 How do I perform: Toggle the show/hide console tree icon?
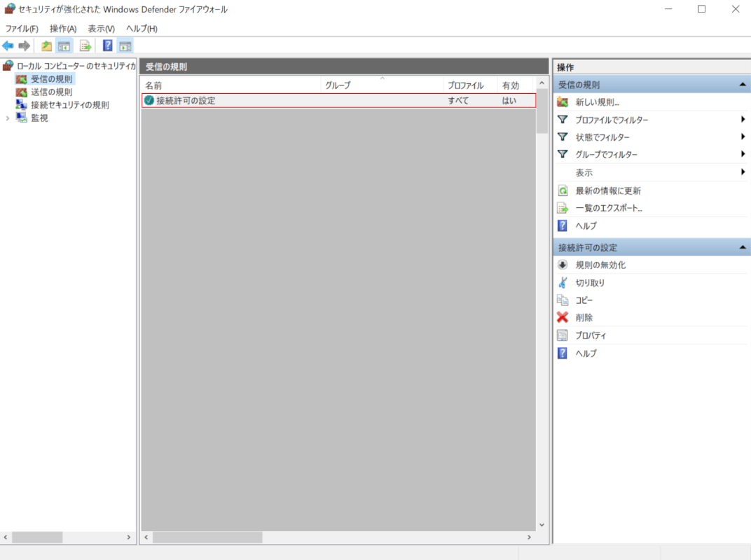pyautogui.click(x=64, y=46)
